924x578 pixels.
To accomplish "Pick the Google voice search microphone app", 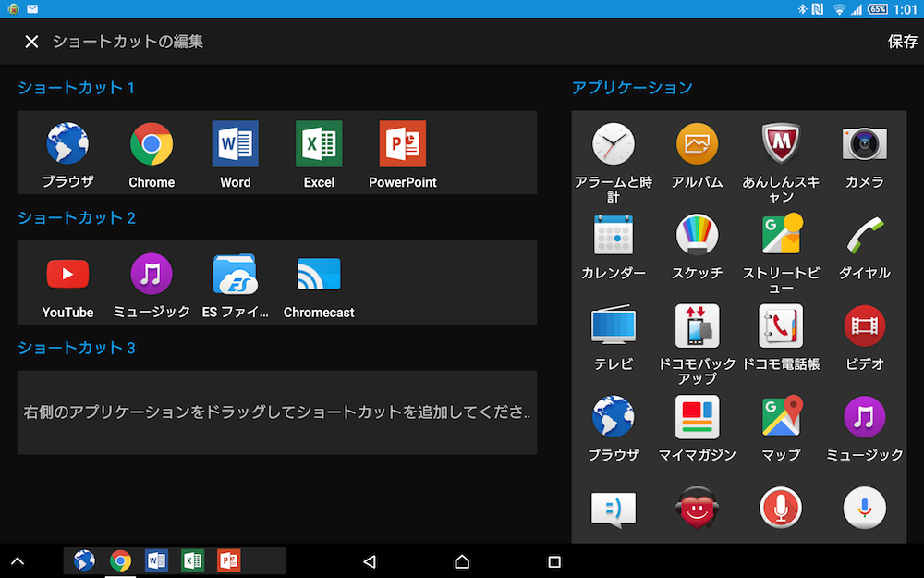I will pos(865,508).
